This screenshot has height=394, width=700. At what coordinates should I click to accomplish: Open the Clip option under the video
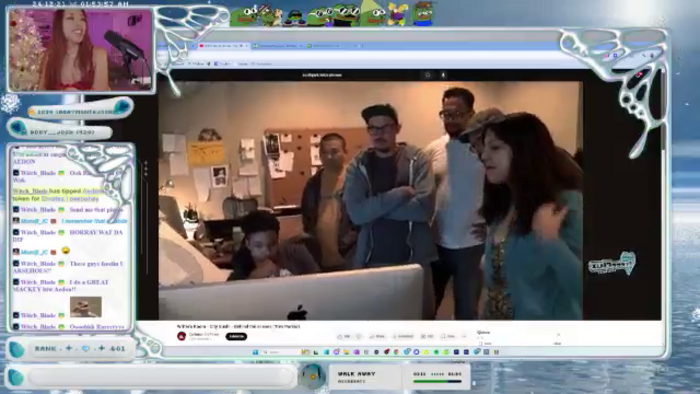point(427,336)
